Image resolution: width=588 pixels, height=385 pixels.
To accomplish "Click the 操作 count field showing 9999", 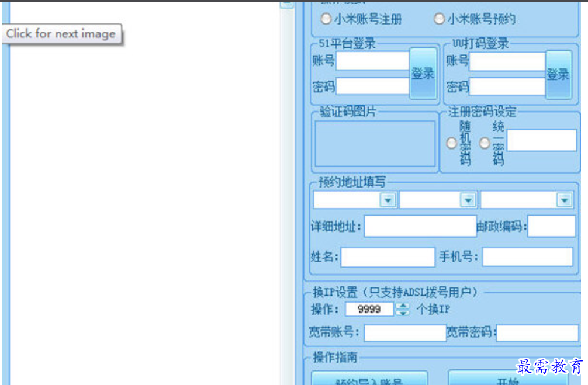I will (369, 309).
